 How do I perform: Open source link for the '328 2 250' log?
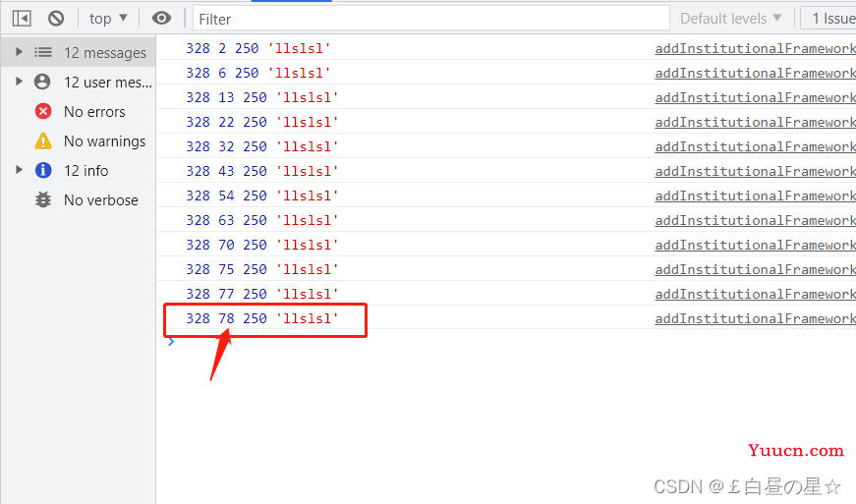pyautogui.click(x=755, y=48)
